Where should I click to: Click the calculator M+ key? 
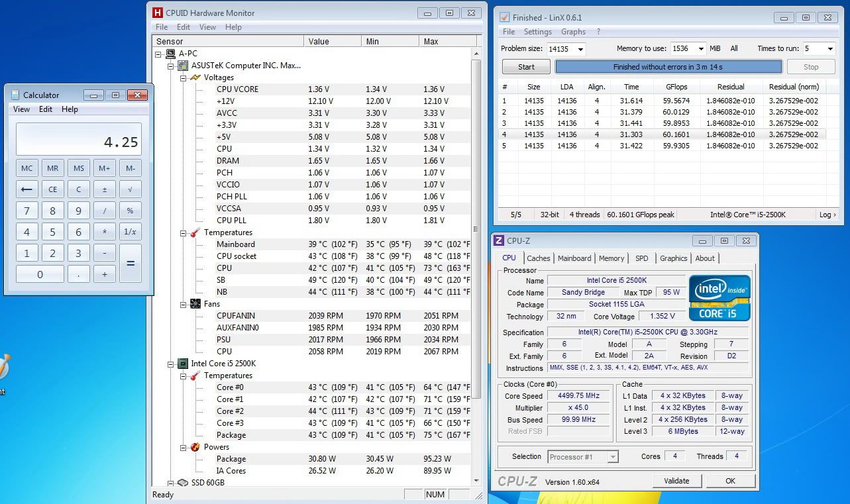pos(104,168)
